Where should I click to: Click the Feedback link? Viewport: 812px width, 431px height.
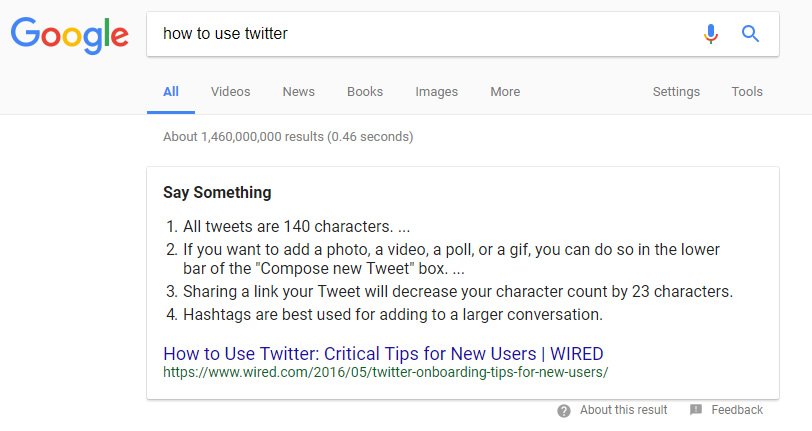click(737, 410)
